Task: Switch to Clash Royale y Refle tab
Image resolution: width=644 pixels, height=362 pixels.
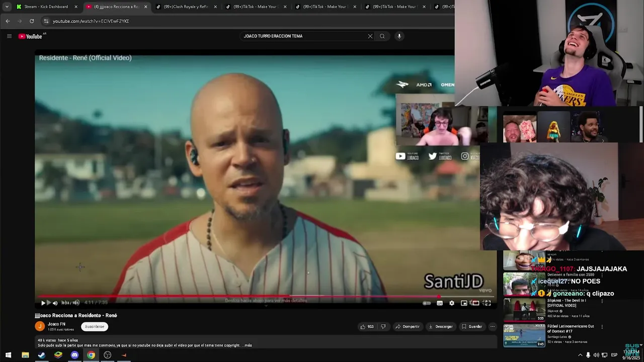Action: [x=185, y=7]
